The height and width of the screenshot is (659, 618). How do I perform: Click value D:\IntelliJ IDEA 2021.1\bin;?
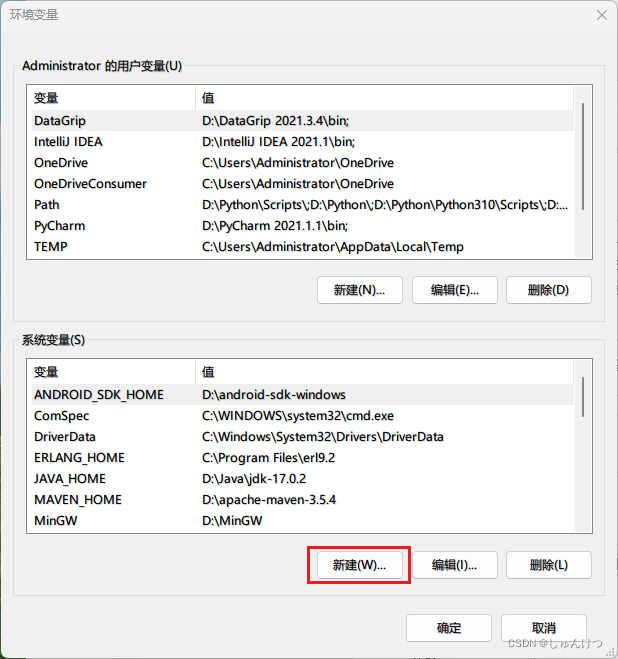click(x=278, y=142)
